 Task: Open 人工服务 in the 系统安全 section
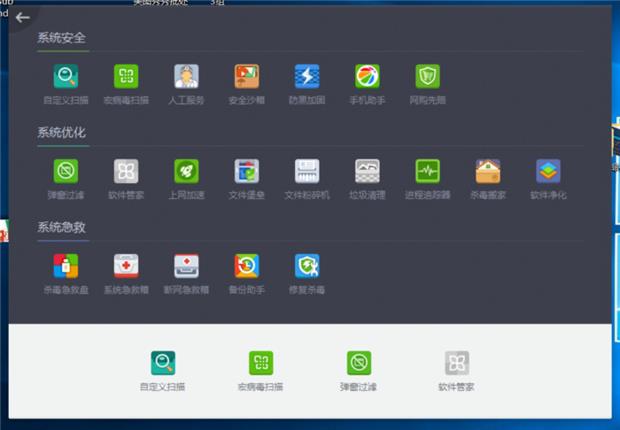186,77
